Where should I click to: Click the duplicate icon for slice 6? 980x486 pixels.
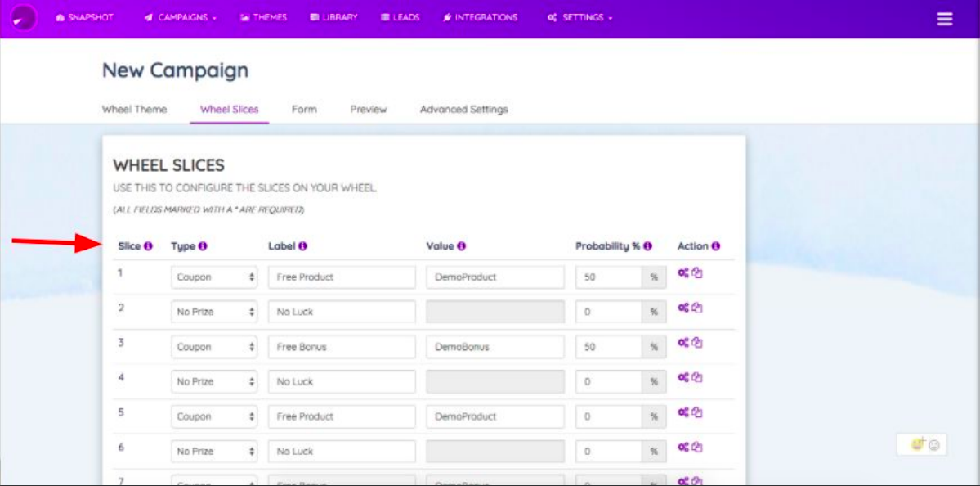698,448
